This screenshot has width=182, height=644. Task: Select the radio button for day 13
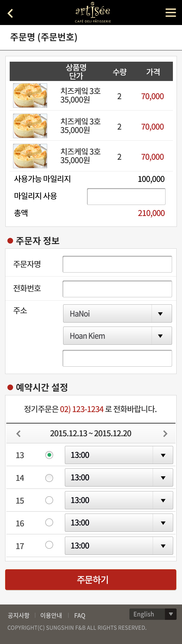49,455
